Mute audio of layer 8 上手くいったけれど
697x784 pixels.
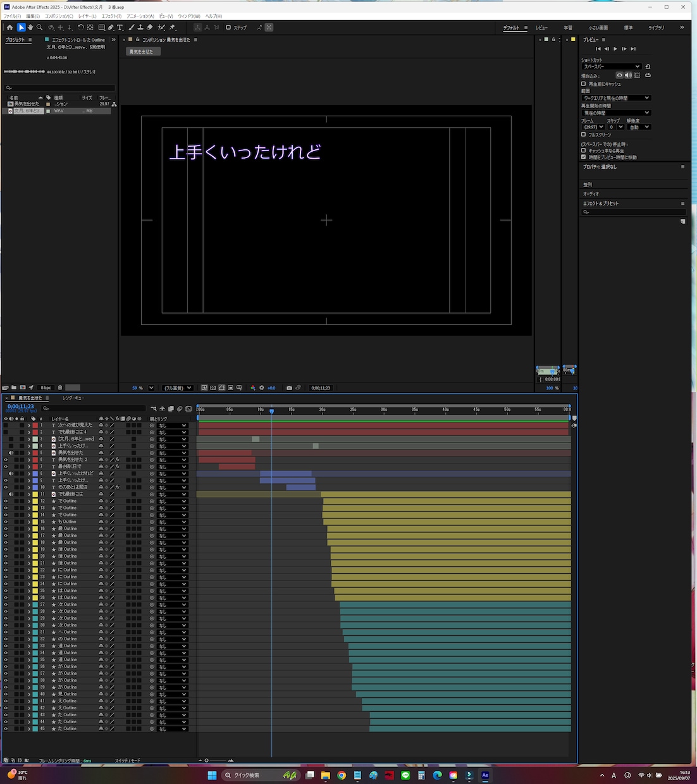tap(11, 474)
